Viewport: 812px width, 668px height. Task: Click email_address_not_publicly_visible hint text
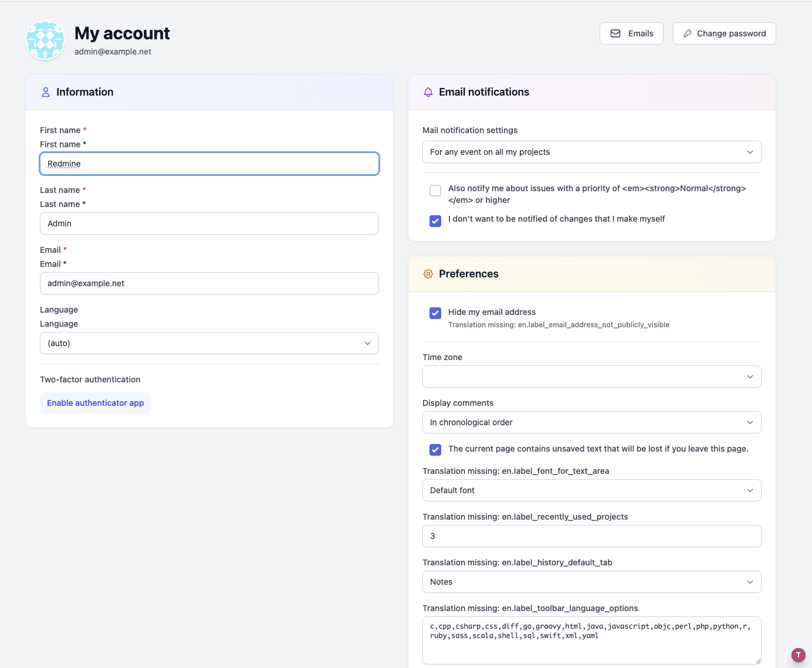pos(559,325)
